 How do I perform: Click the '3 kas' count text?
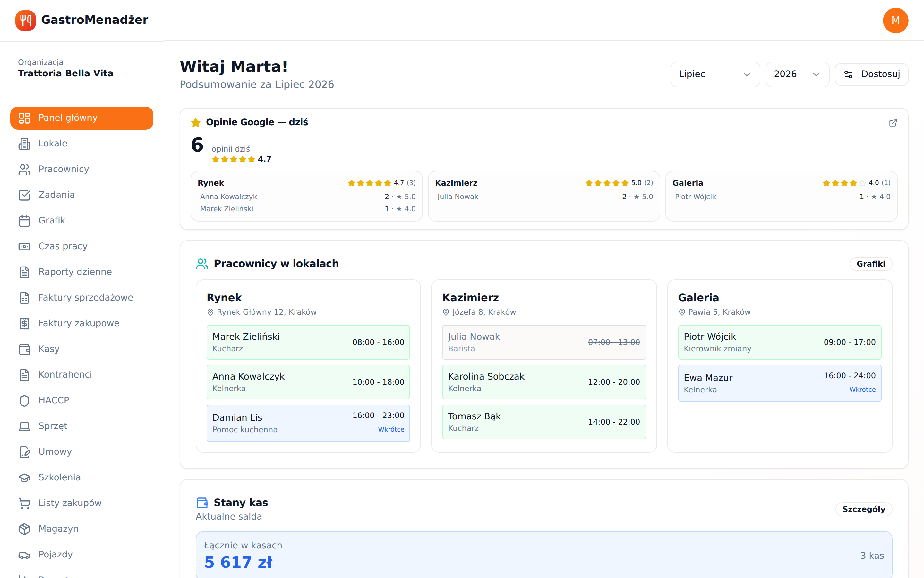872,556
